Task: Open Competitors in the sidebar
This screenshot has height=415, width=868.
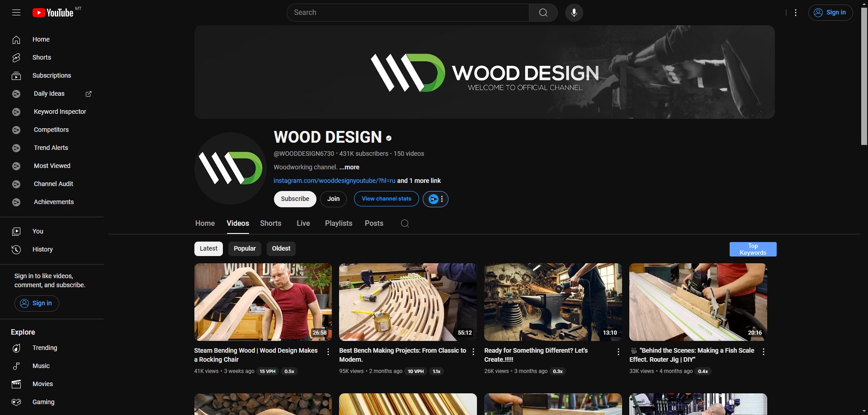Action: click(52, 130)
